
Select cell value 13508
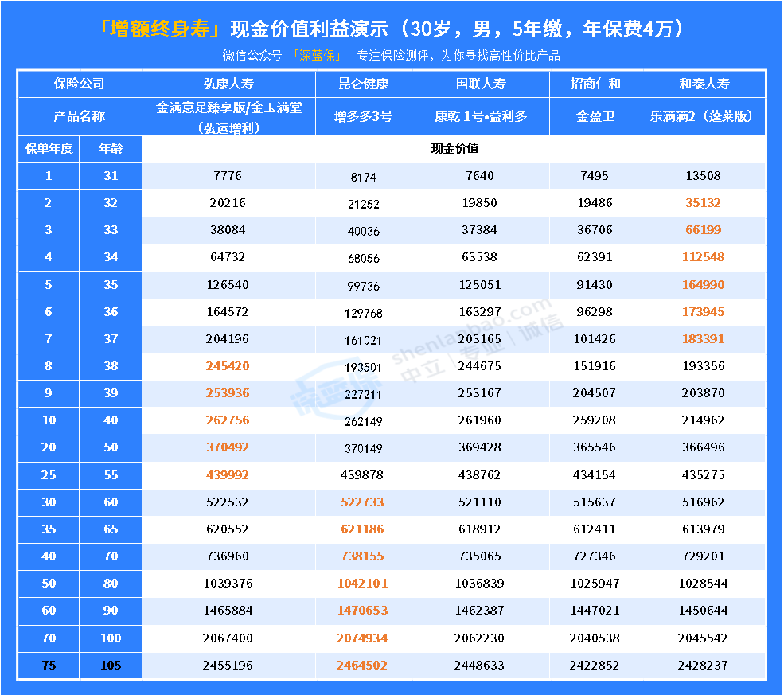click(703, 175)
